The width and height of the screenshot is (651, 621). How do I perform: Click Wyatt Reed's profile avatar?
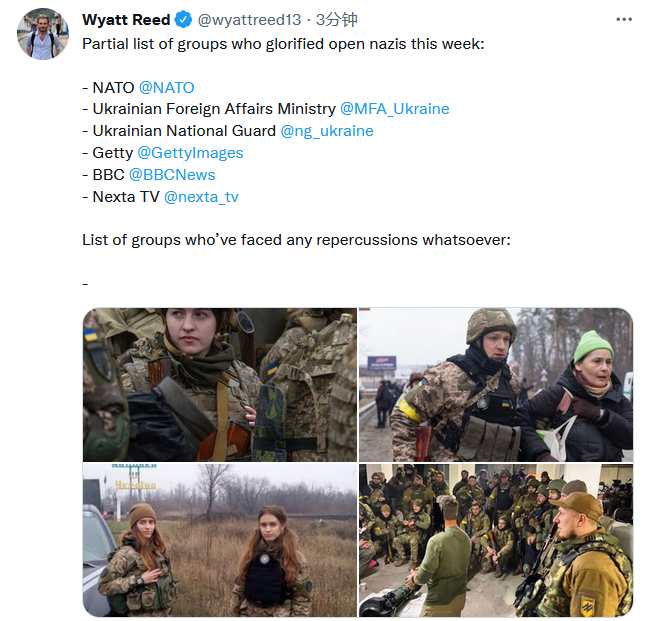pos(42,35)
